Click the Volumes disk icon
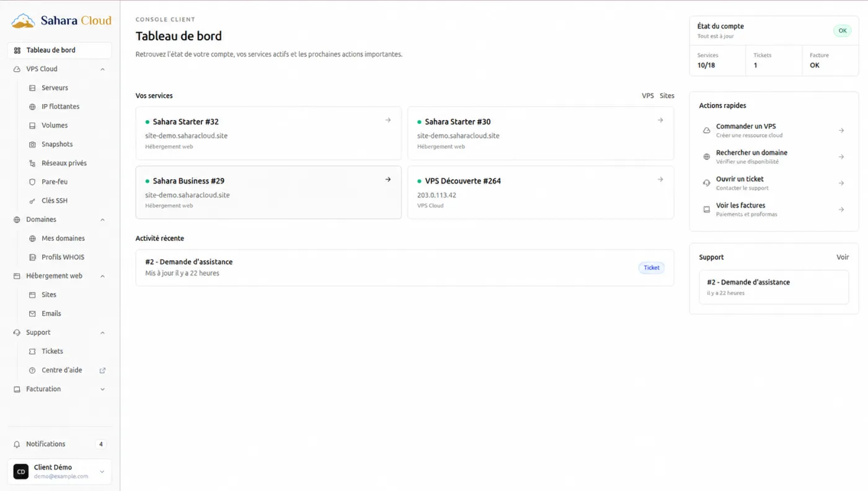Viewport: 868px width, 491px height. click(x=33, y=125)
